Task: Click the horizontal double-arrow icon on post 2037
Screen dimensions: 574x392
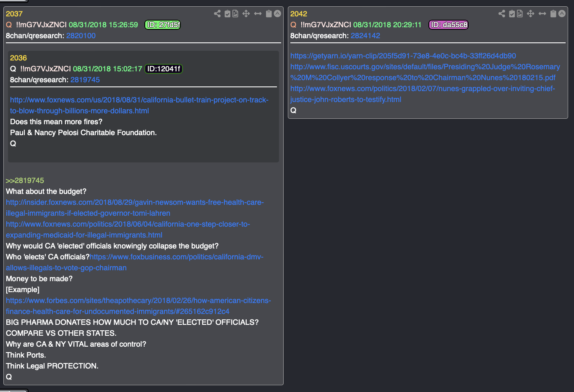Action: (258, 13)
